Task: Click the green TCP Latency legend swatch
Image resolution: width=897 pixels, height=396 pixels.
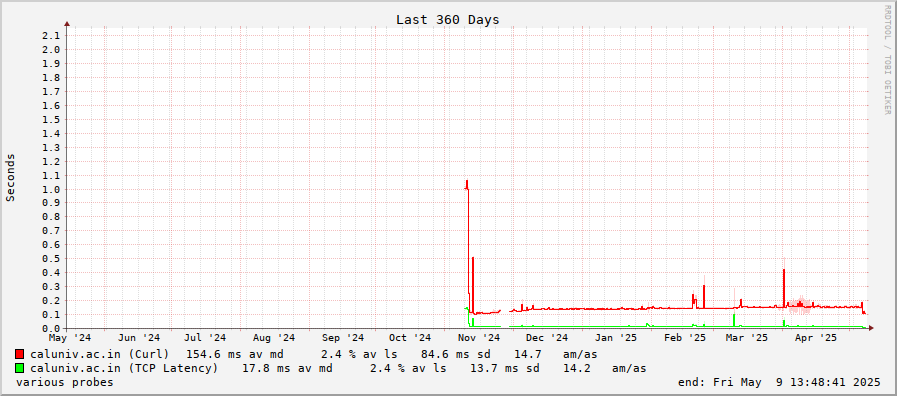Action: [20, 368]
